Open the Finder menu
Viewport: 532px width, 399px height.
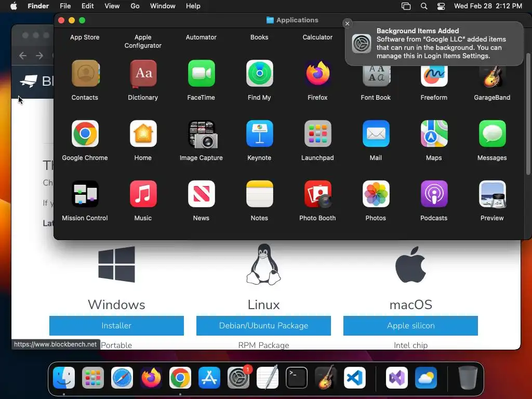pyautogui.click(x=38, y=6)
